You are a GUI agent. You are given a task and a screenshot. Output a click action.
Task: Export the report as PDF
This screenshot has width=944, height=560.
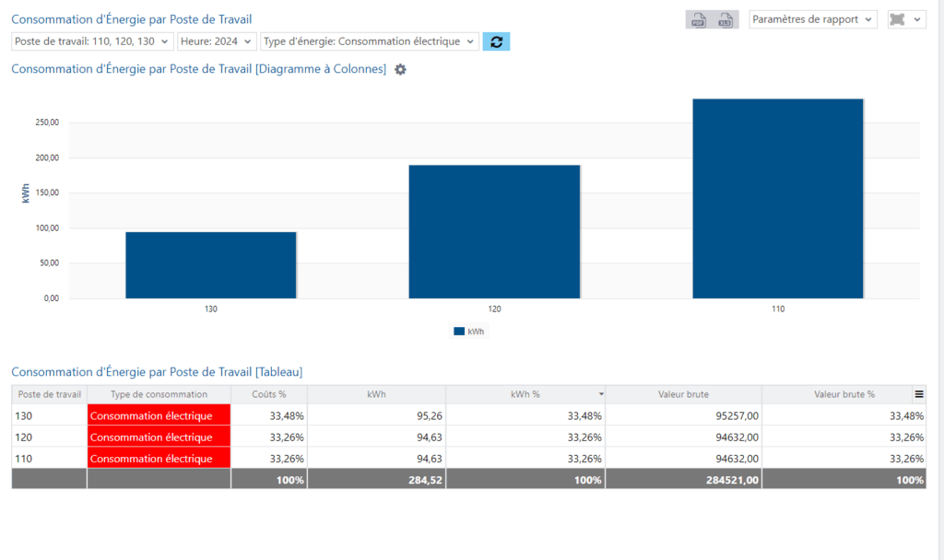[x=699, y=20]
